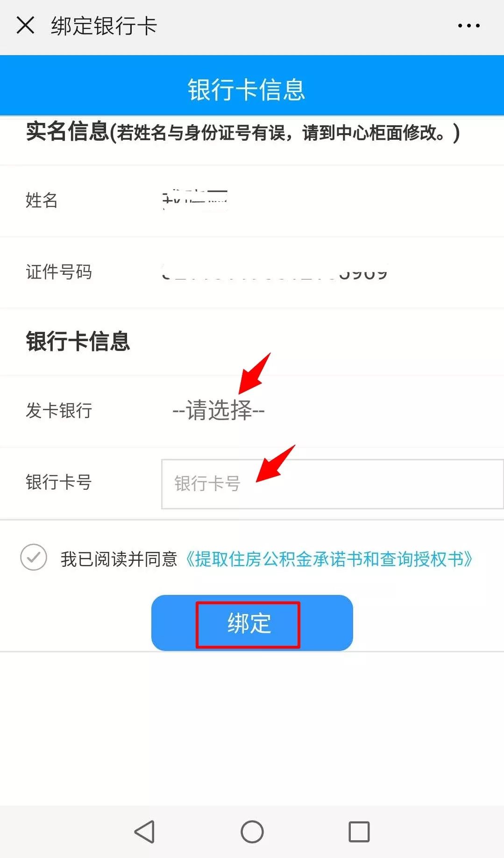Tap the 绑定银行卡 page title
Image resolution: width=504 pixels, height=858 pixels.
(x=104, y=26)
